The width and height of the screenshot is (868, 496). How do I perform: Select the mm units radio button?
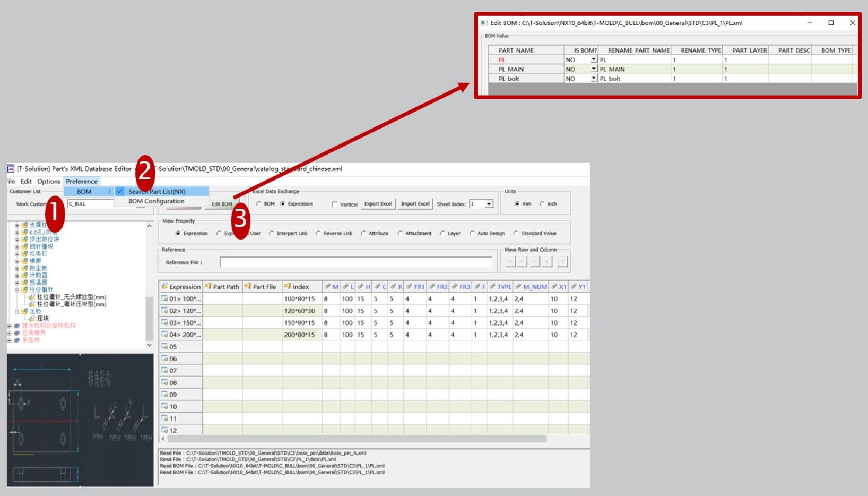(517, 204)
